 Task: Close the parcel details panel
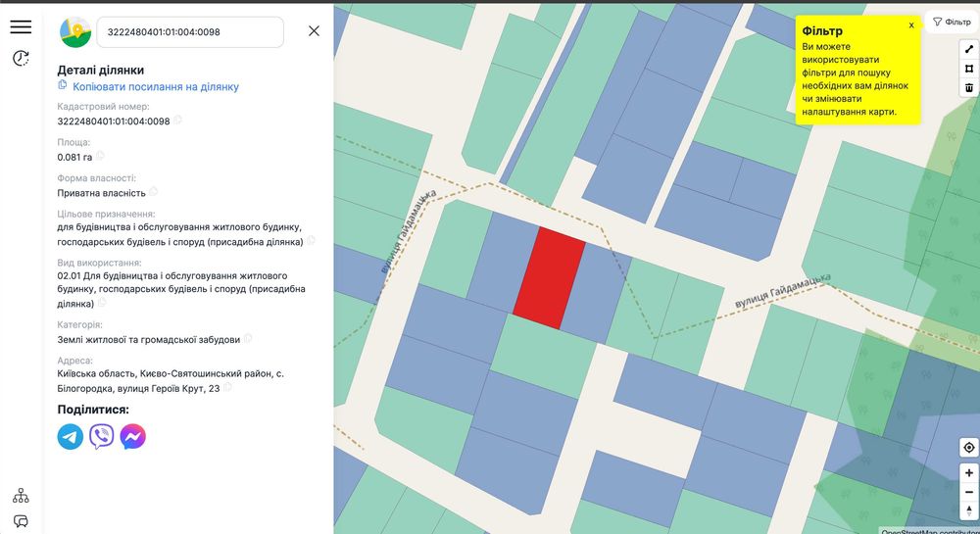pyautogui.click(x=314, y=31)
